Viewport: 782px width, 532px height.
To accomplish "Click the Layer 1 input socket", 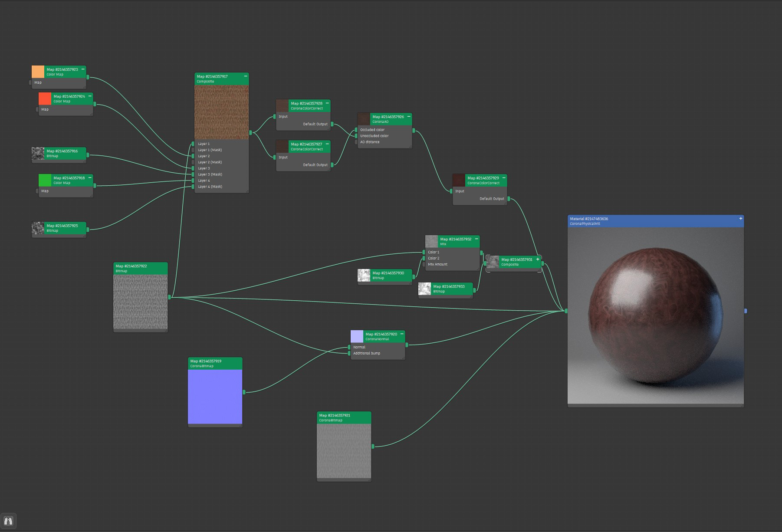I will (193, 144).
